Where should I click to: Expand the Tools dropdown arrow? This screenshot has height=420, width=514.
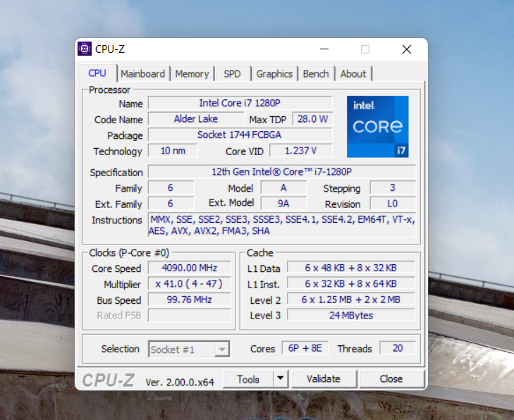point(281,379)
